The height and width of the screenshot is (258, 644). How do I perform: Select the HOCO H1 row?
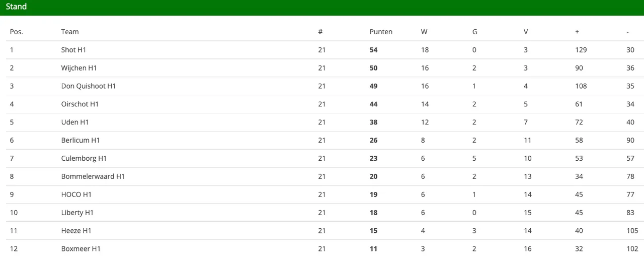coord(76,195)
